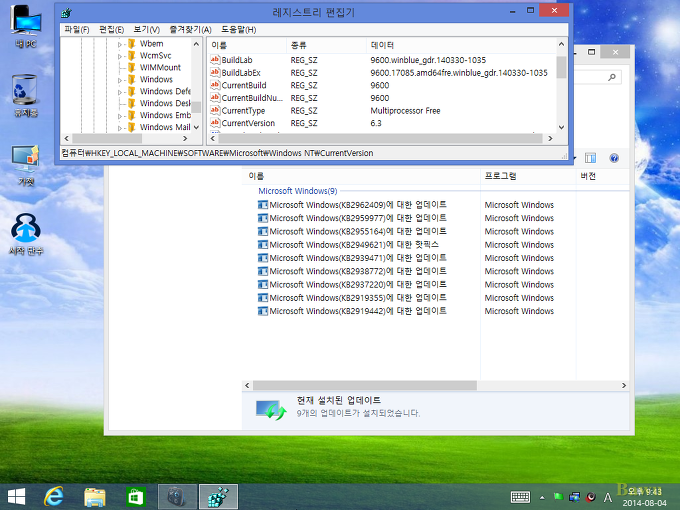This screenshot has width=680, height=510.
Task: Sort updates by 이름 column header
Action: [361, 176]
